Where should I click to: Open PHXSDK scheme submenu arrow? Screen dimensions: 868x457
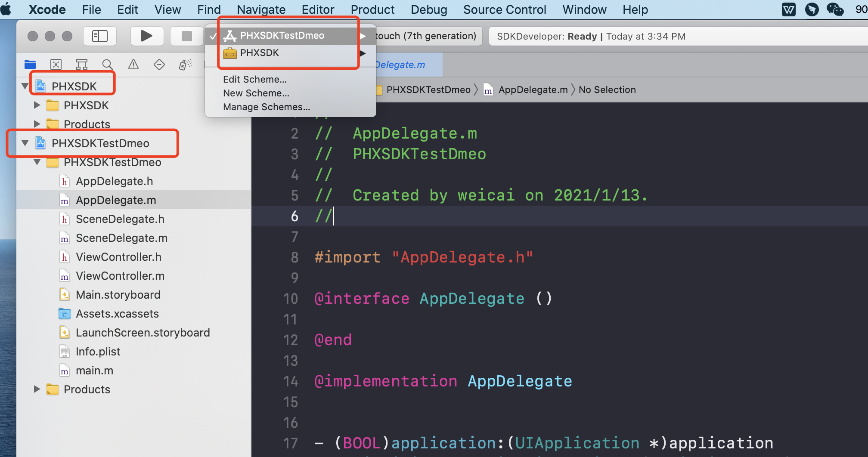[363, 53]
